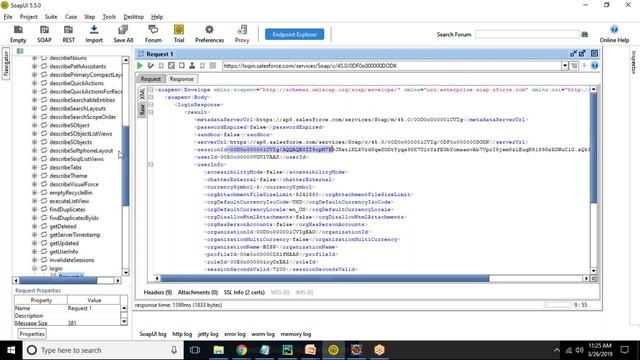Open the error log tab
The image size is (640, 360).
tap(235, 334)
